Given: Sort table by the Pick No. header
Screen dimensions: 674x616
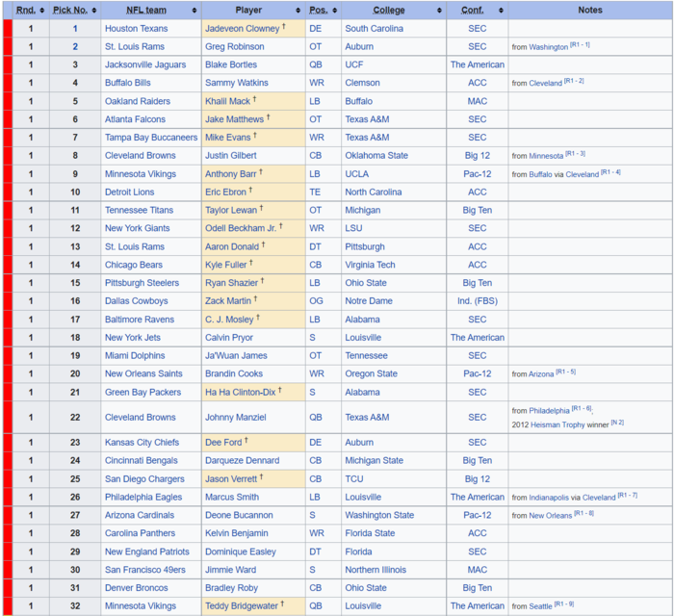Looking at the screenshot, I should pyautogui.click(x=69, y=10).
